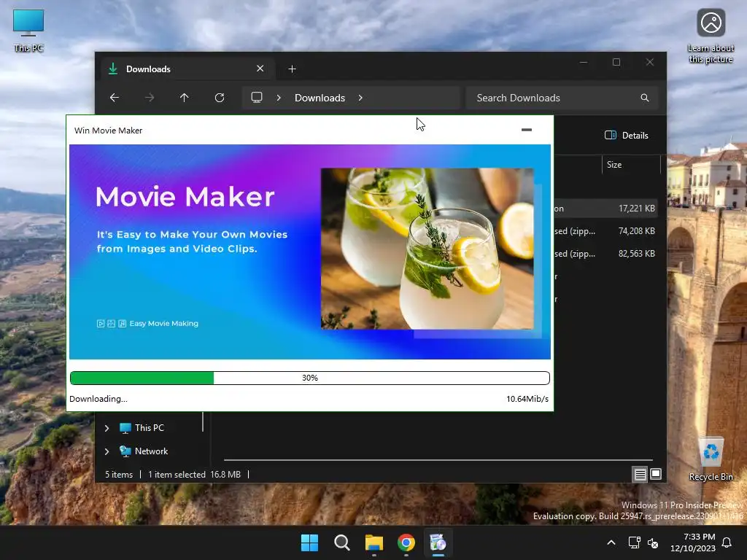
Task: Minimize the Win Movie Maker installer
Action: tap(527, 130)
